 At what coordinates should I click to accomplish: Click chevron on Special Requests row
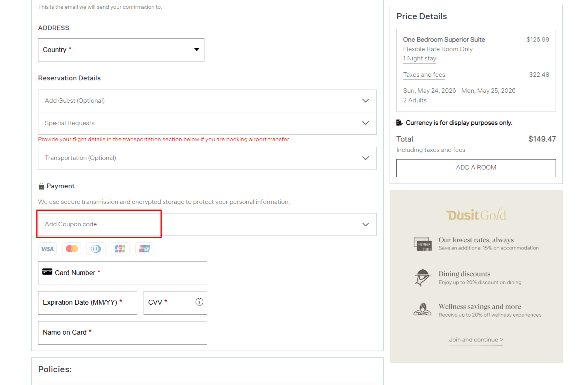(x=365, y=123)
